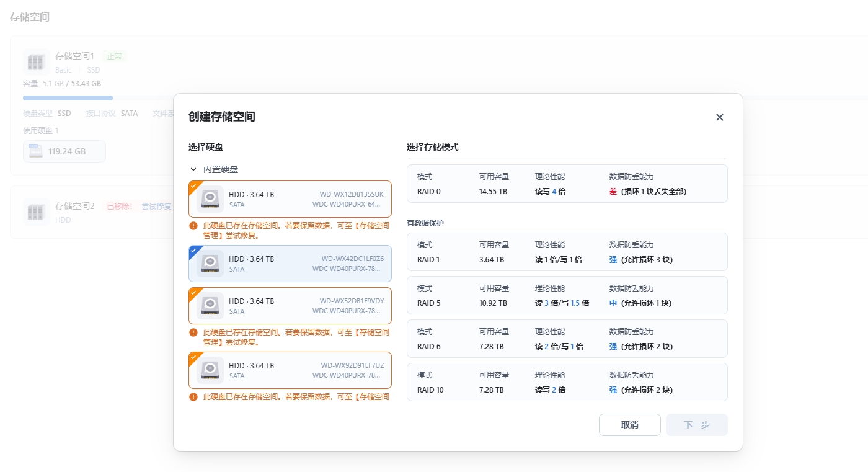Click the 取消 button
868x472 pixels.
tap(629, 425)
